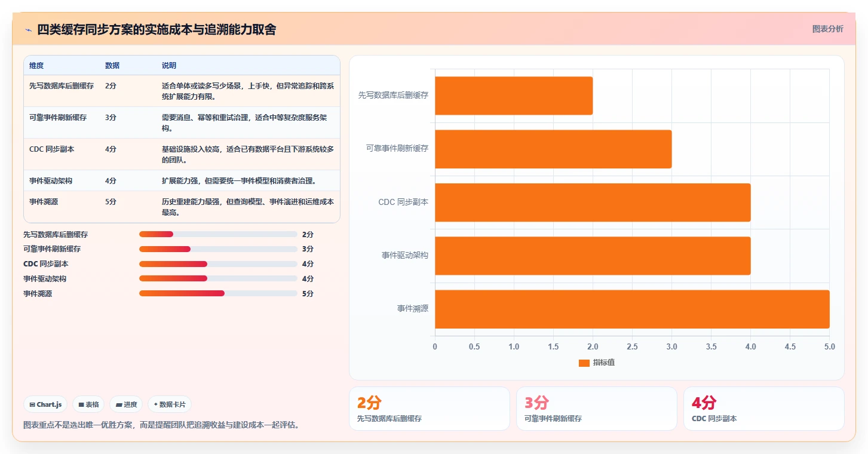
Task: Click the 数据卡片 tag chip
Action: (170, 404)
